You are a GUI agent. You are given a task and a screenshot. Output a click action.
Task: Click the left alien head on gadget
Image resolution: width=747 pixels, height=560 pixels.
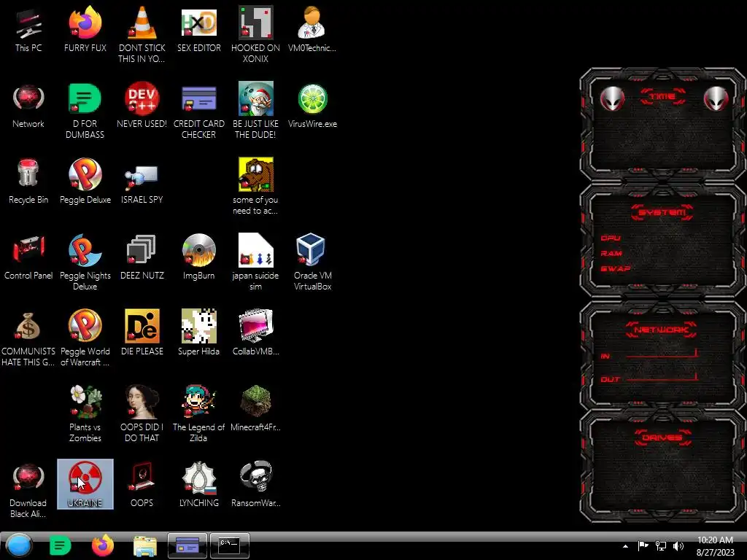tap(612, 98)
